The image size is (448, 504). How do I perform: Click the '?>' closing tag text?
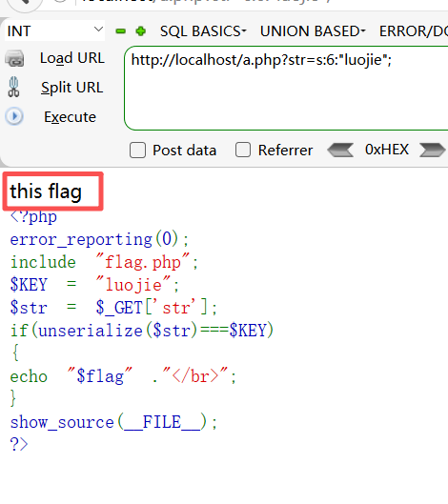[x=19, y=445]
